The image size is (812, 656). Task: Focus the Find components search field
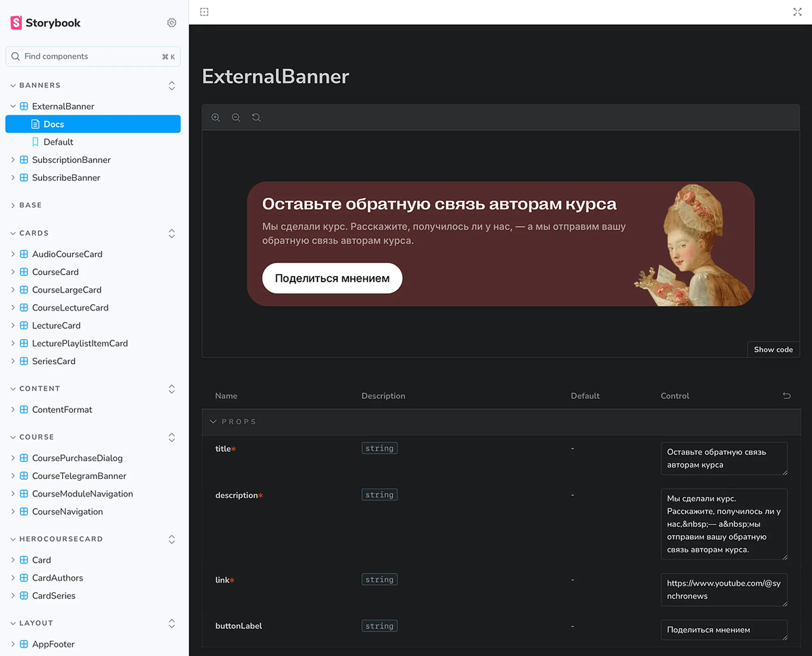[93, 56]
